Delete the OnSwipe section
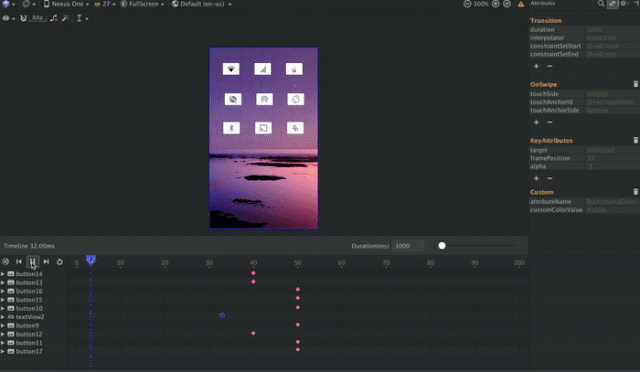The height and width of the screenshot is (372, 640). click(x=636, y=84)
